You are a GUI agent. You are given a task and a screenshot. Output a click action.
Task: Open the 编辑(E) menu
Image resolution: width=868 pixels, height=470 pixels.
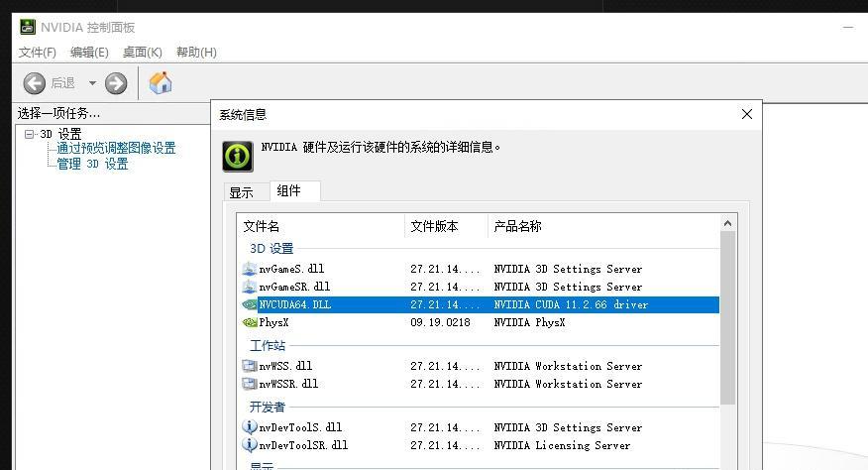click(x=89, y=53)
